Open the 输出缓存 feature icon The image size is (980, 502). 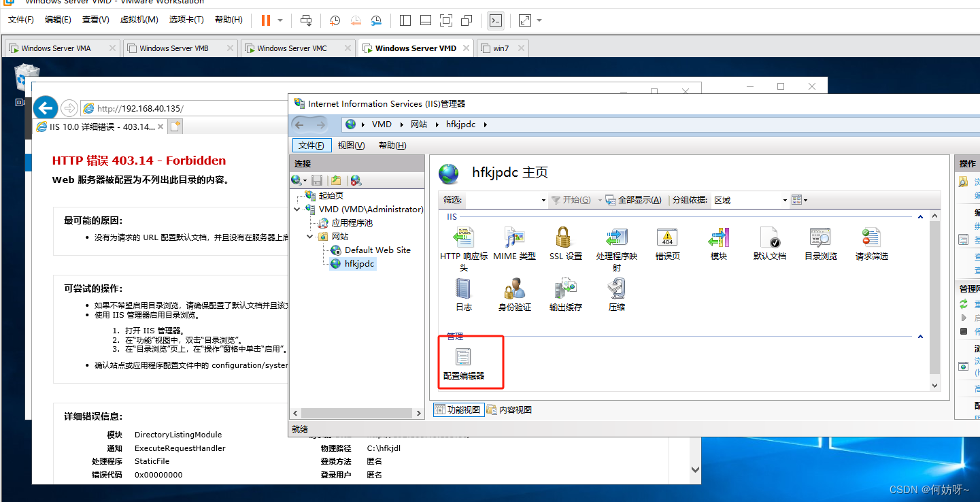(x=565, y=289)
